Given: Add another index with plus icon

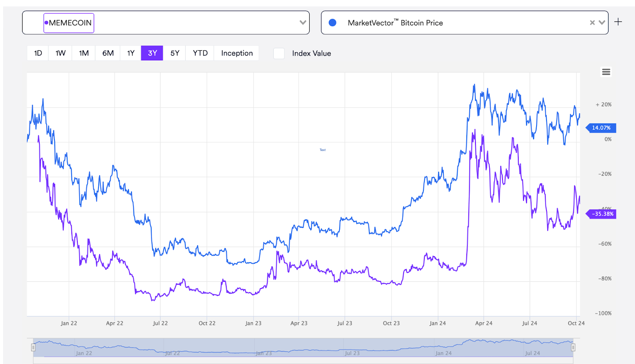Looking at the screenshot, I should coord(618,22).
